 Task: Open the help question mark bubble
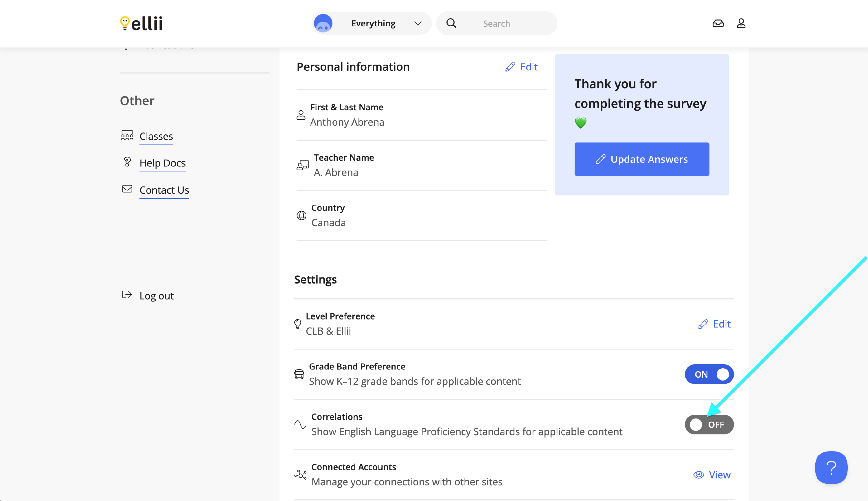[831, 467]
